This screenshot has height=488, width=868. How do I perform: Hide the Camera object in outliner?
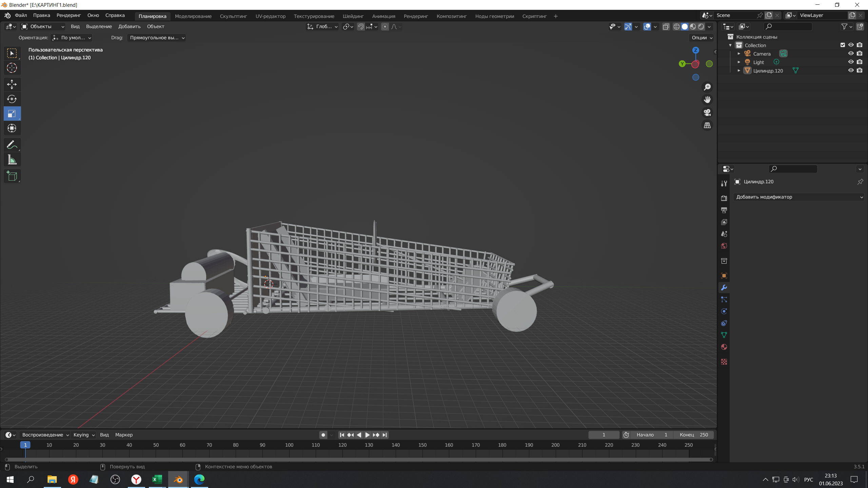(851, 54)
